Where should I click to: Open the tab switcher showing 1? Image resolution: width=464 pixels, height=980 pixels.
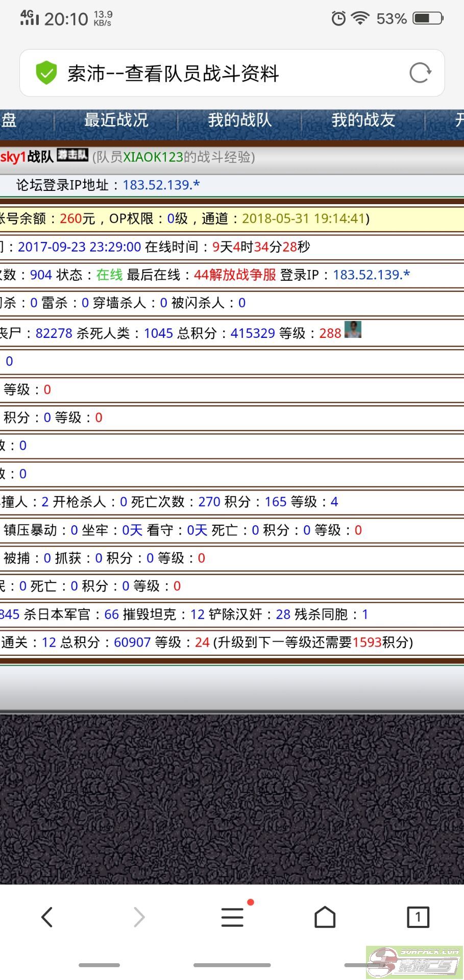418,917
